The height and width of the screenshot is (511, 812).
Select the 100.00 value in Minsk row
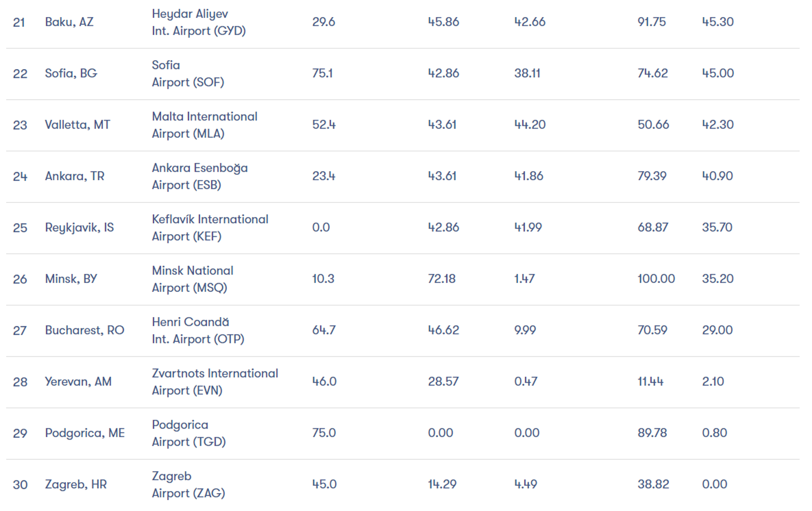tap(656, 279)
